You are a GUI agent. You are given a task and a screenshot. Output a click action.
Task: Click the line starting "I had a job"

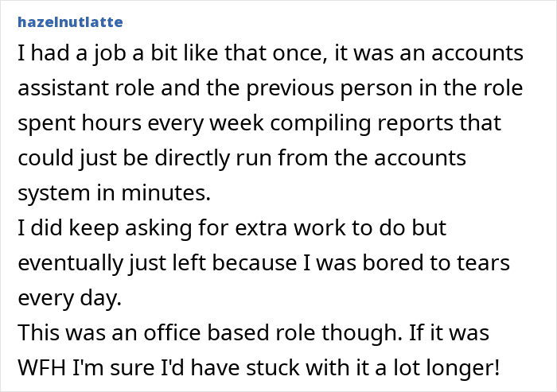point(271,53)
